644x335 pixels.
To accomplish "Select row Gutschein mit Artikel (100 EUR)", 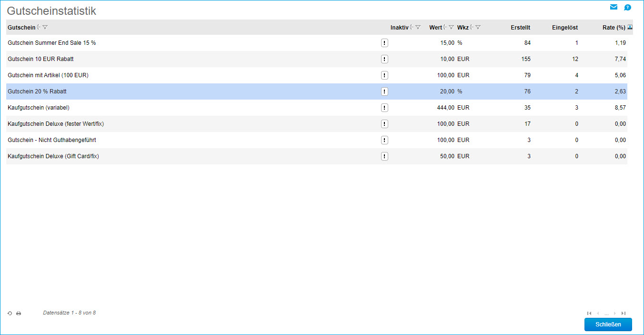I will (317, 75).
